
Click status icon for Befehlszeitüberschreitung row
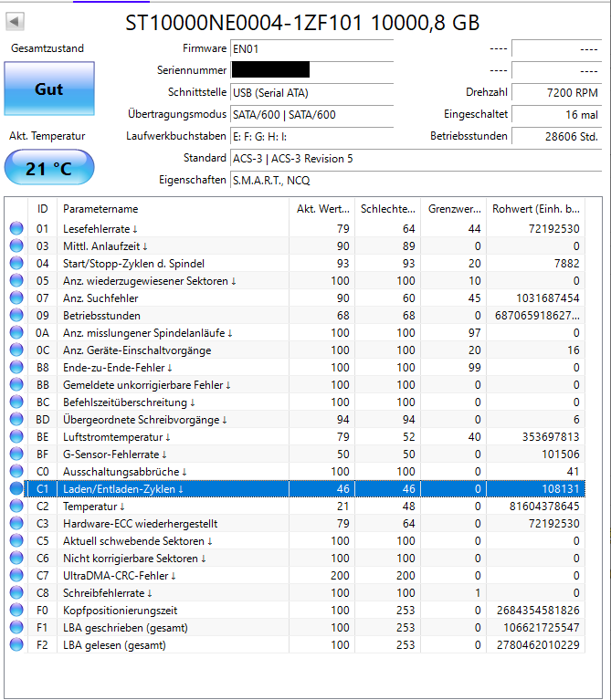click(16, 402)
